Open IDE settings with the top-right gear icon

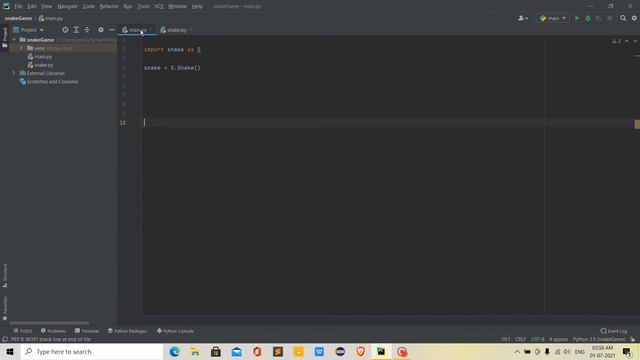[x=634, y=18]
